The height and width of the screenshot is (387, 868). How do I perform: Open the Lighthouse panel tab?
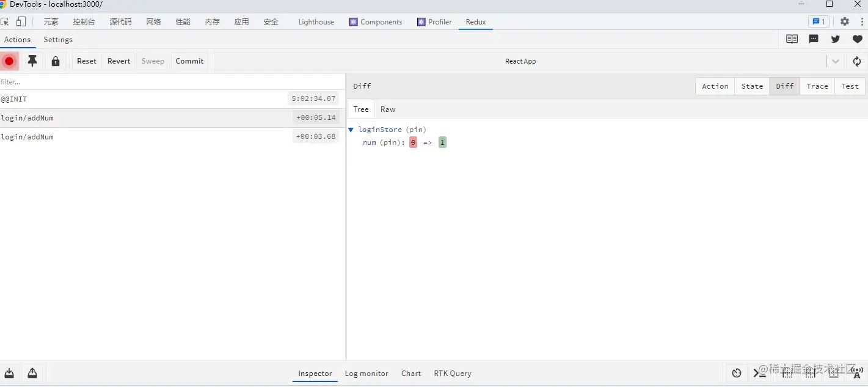(x=316, y=22)
